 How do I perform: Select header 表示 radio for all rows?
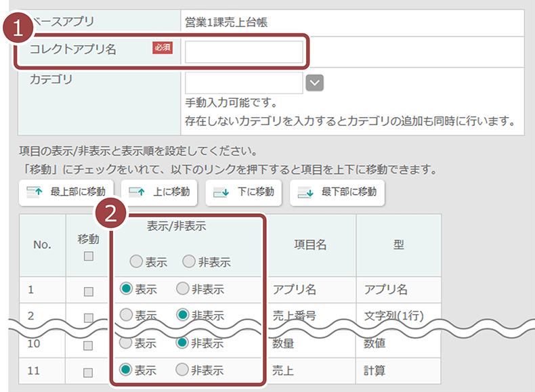pyautogui.click(x=136, y=262)
